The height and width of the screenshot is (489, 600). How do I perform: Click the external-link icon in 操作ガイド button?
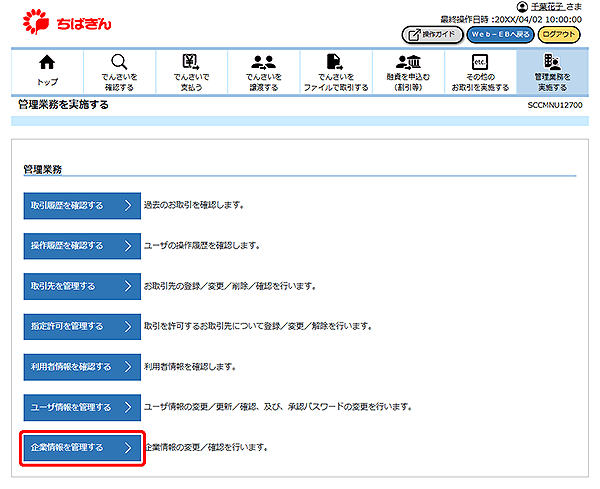pos(414,35)
